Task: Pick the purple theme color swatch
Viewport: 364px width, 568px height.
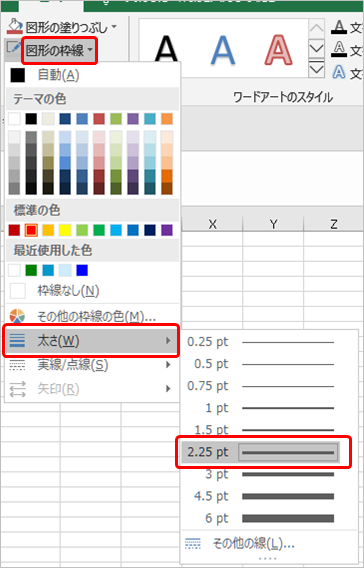Action: [x=133, y=119]
